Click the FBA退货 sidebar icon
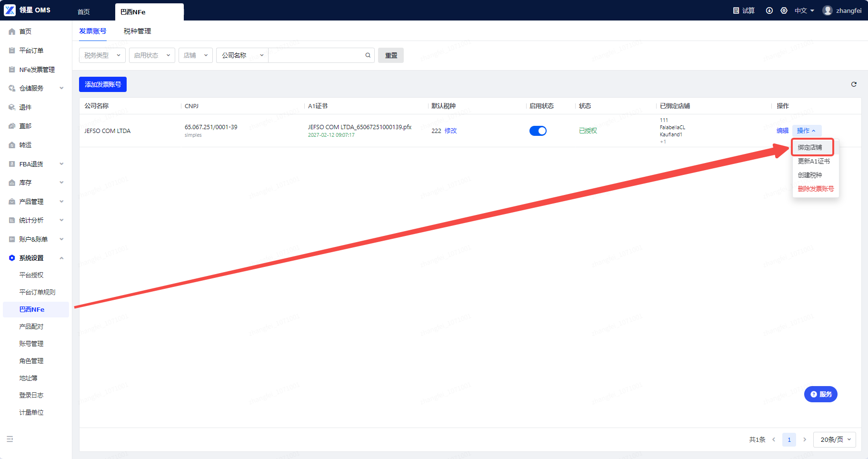This screenshot has height=459, width=868. [x=12, y=164]
